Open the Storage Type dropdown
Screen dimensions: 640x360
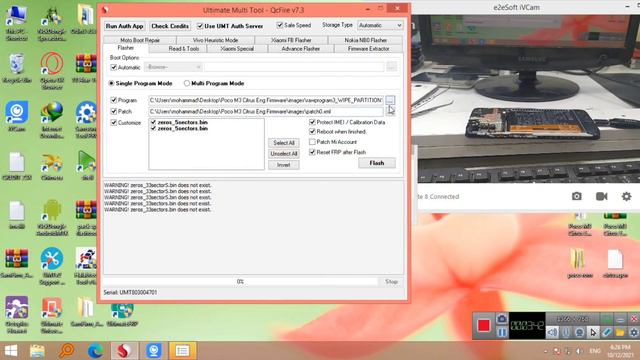tap(380, 25)
